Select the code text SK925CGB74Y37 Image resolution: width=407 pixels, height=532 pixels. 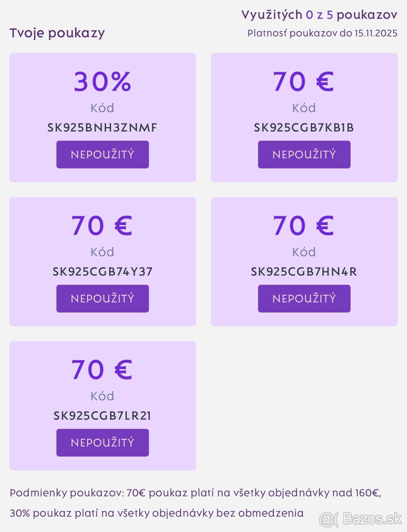pyautogui.click(x=103, y=272)
